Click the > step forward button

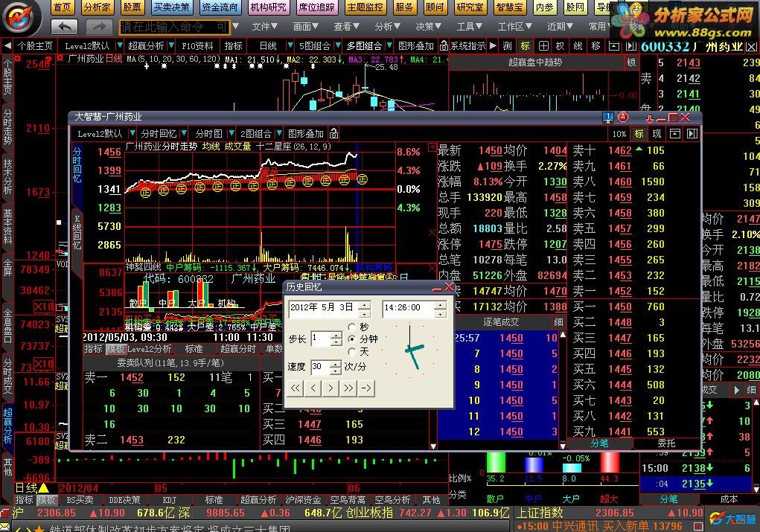(330, 388)
